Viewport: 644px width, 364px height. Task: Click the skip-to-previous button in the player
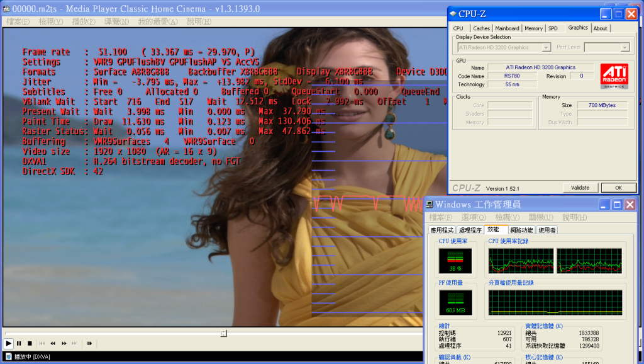tap(42, 343)
